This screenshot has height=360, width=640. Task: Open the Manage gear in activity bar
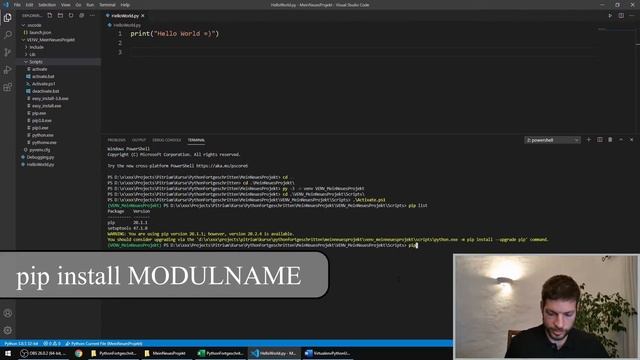7,330
